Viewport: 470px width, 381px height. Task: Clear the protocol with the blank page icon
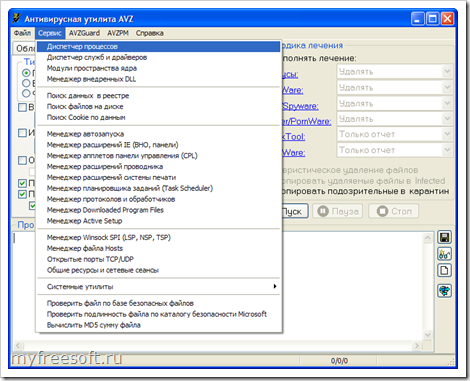coord(444,270)
